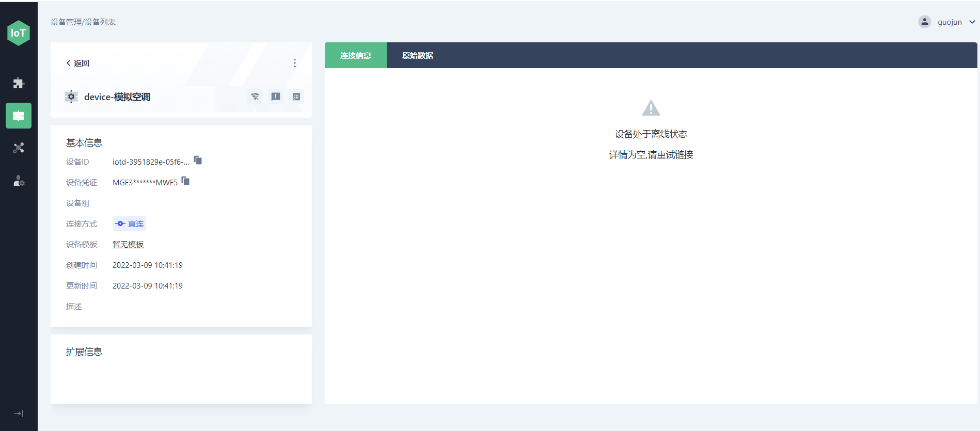Viewport: 980px width, 431px height.
Task: Open the three-dot more options menu
Action: (295, 63)
